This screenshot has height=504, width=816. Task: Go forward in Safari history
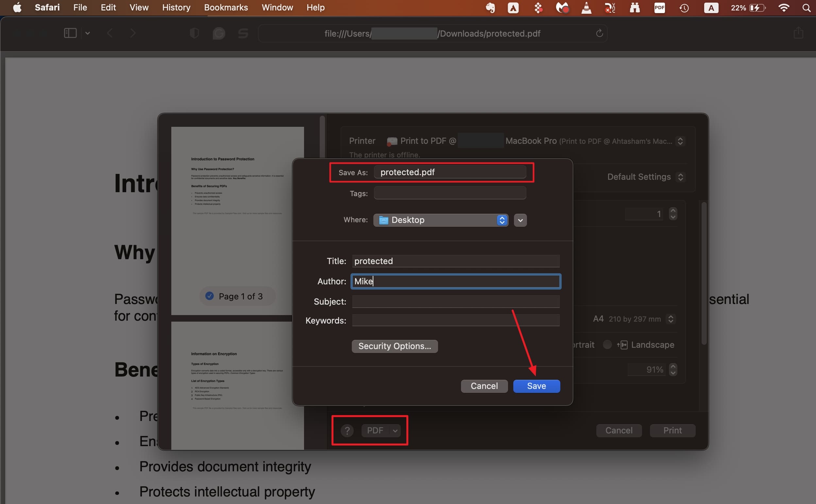pyautogui.click(x=133, y=33)
